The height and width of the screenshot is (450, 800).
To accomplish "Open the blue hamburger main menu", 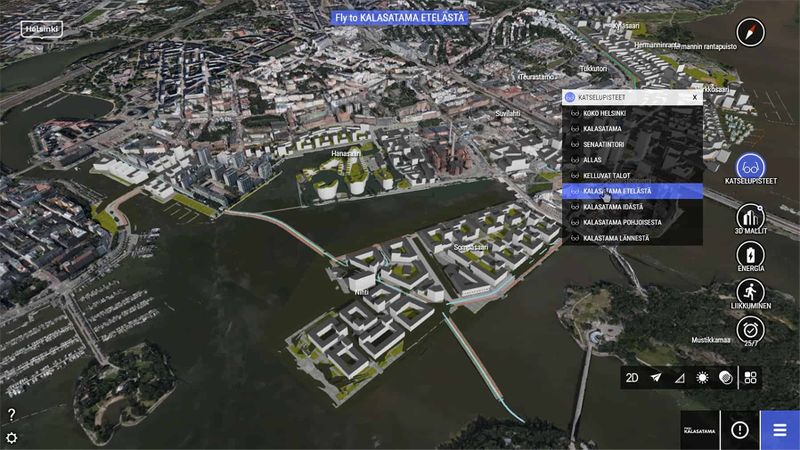I will tap(780, 430).
